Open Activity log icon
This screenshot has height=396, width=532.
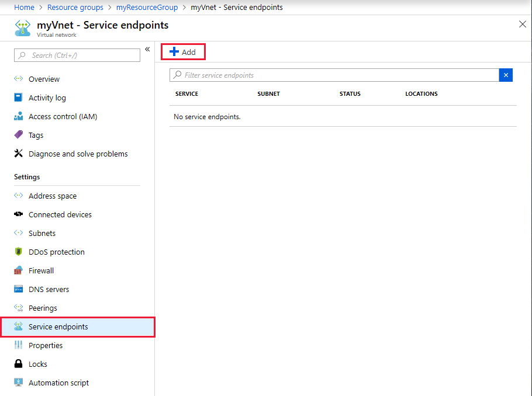point(18,98)
